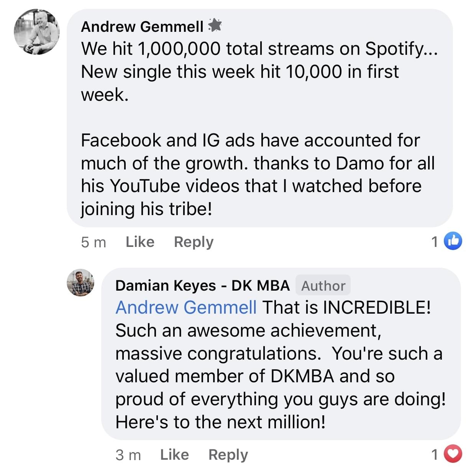Viewport: 476px width, 472px height.
Task: Click the reaction count beside the heart
Action: pyautogui.click(x=435, y=455)
